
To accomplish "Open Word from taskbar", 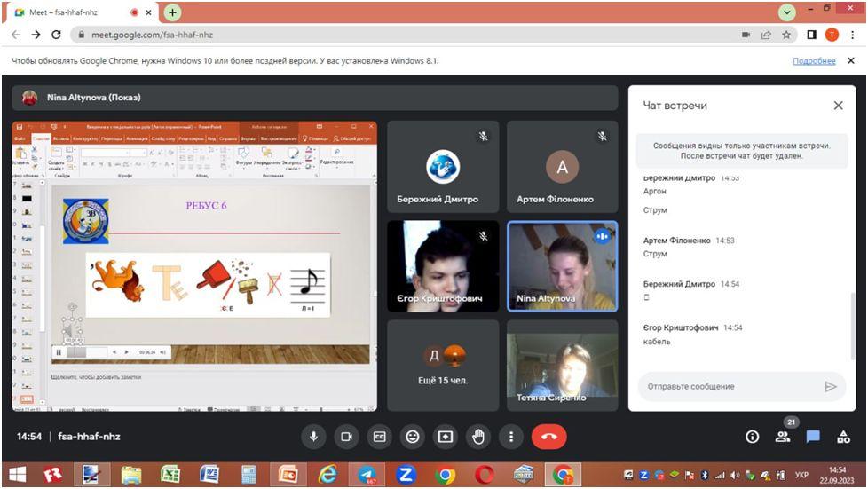I will [209, 475].
